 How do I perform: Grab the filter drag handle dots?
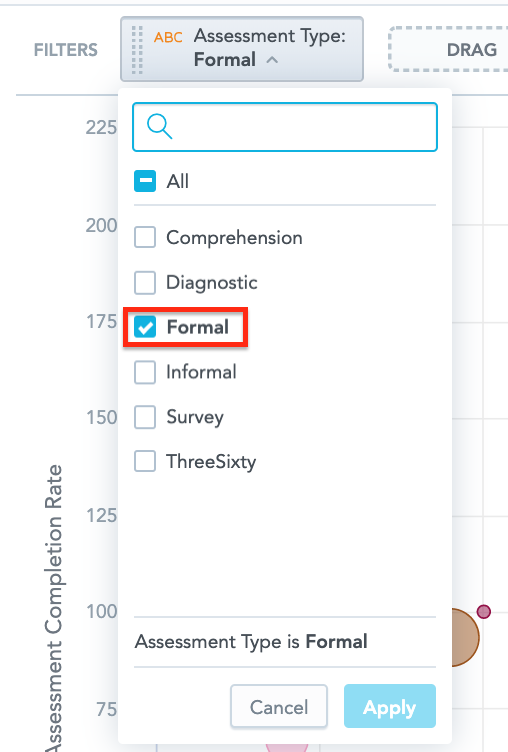click(x=137, y=49)
